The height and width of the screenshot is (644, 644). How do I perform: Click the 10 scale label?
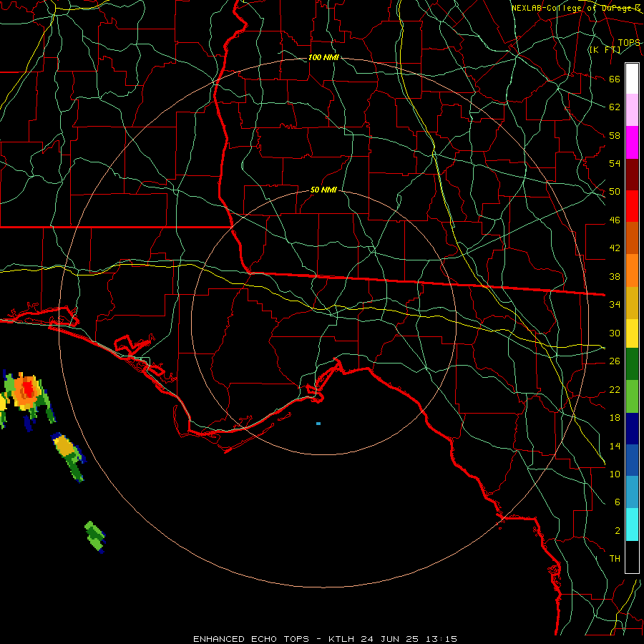click(615, 474)
